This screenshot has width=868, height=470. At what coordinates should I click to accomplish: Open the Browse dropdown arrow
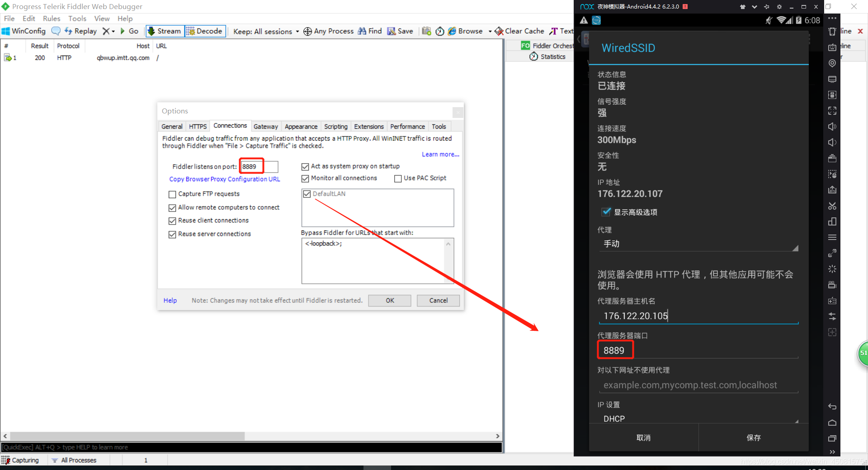coord(490,32)
